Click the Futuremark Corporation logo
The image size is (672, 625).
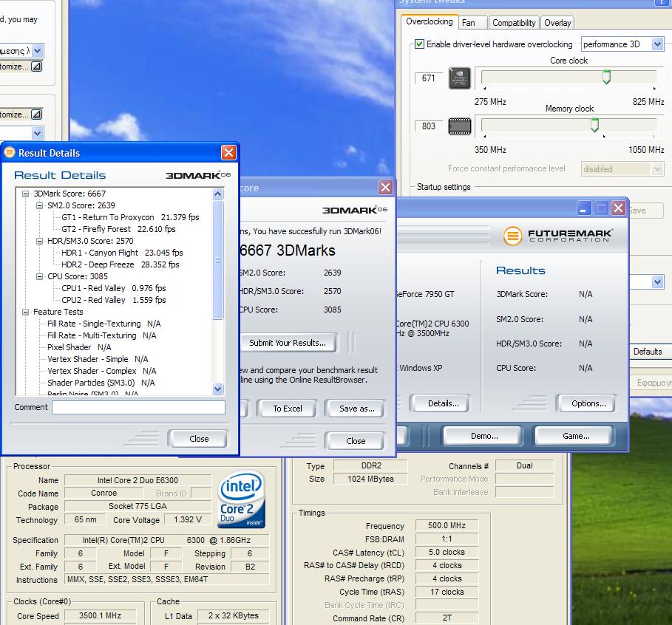click(x=558, y=235)
